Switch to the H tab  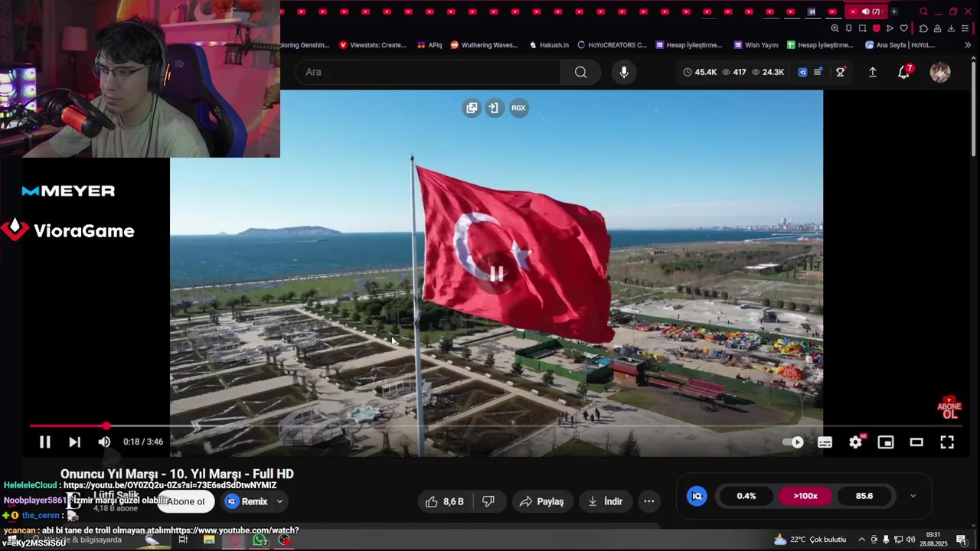click(x=812, y=11)
